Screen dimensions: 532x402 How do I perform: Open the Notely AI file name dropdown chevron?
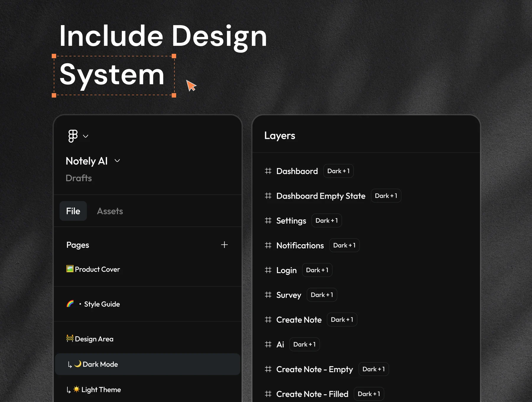point(117,161)
